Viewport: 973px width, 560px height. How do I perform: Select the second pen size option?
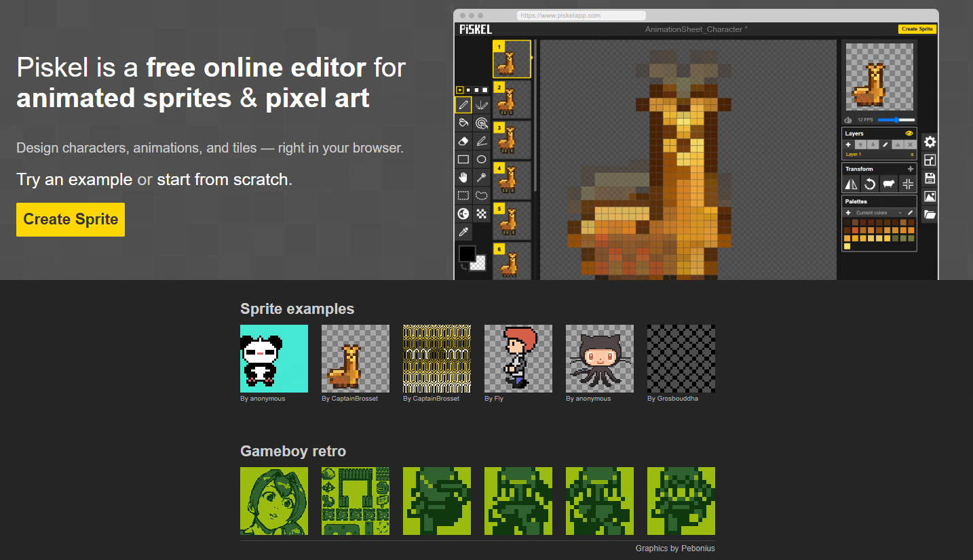pyautogui.click(x=468, y=89)
